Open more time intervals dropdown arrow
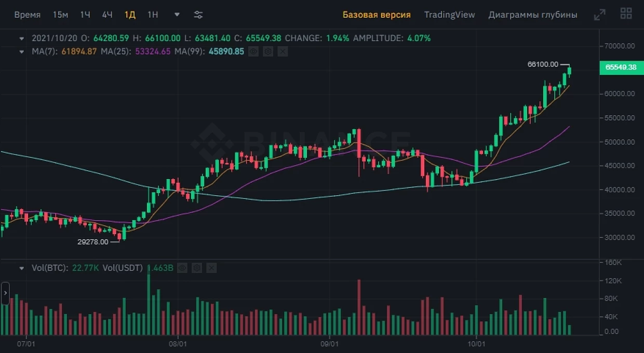The width and height of the screenshot is (644, 353). [177, 15]
